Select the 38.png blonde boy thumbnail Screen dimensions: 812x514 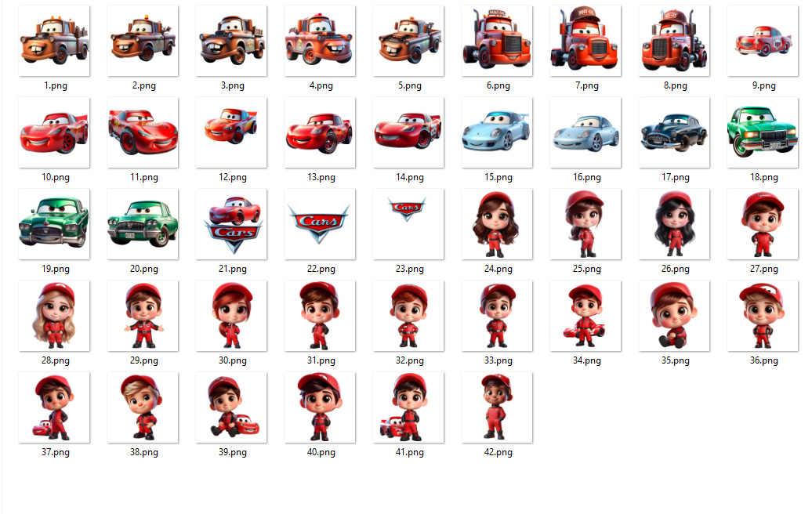[143, 407]
